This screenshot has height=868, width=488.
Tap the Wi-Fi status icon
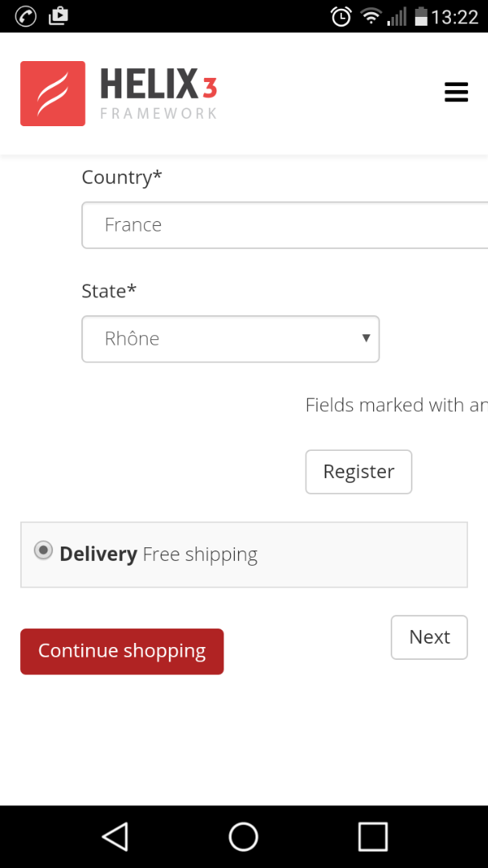point(370,16)
